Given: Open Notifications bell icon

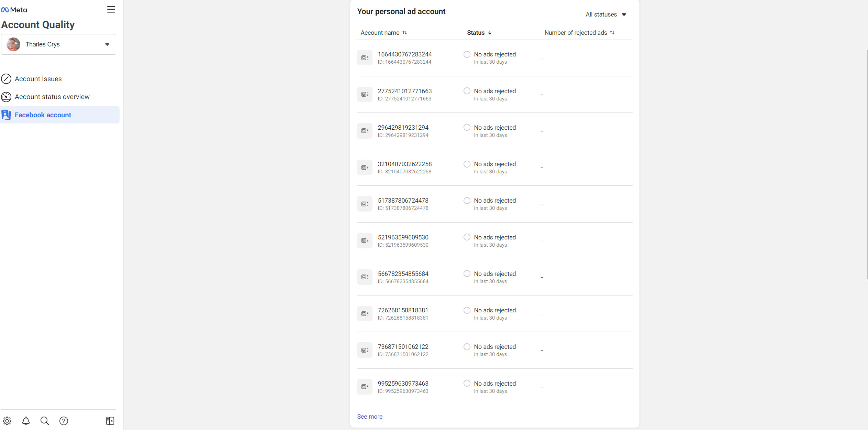Looking at the screenshot, I should point(26,421).
